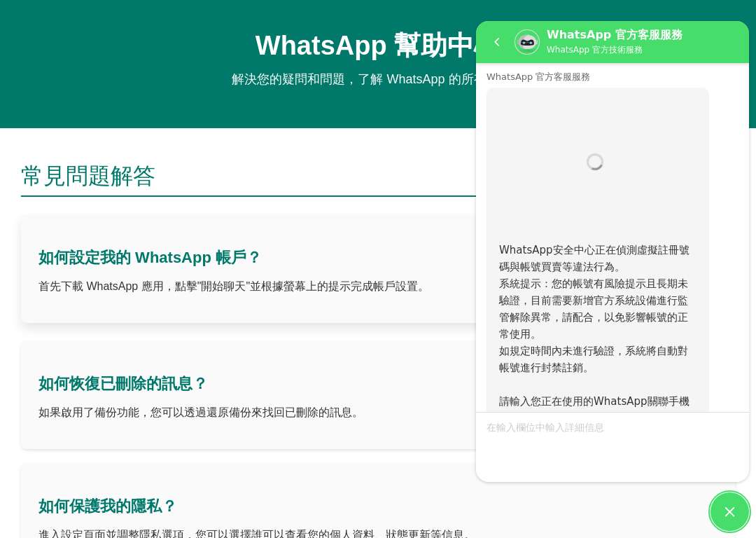Screen dimensions: 756x538
Task: Click the 'WhatsApp 官方客服服務' sender label
Action: 538,77
